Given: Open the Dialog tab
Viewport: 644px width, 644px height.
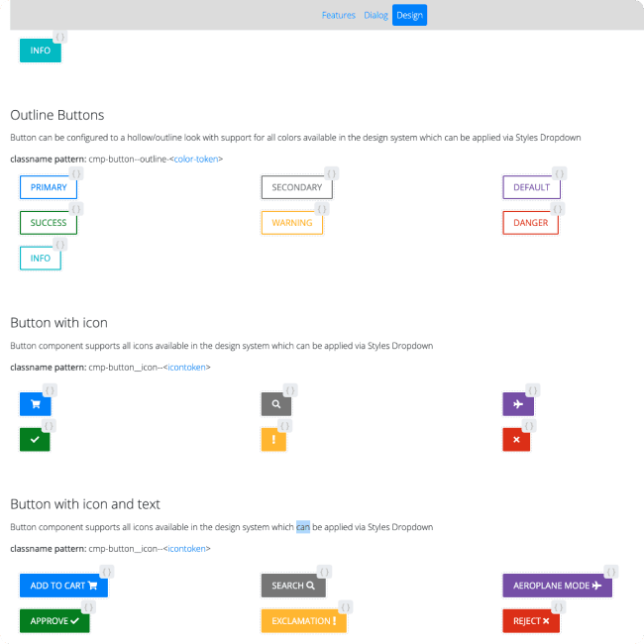Looking at the screenshot, I should [376, 16].
